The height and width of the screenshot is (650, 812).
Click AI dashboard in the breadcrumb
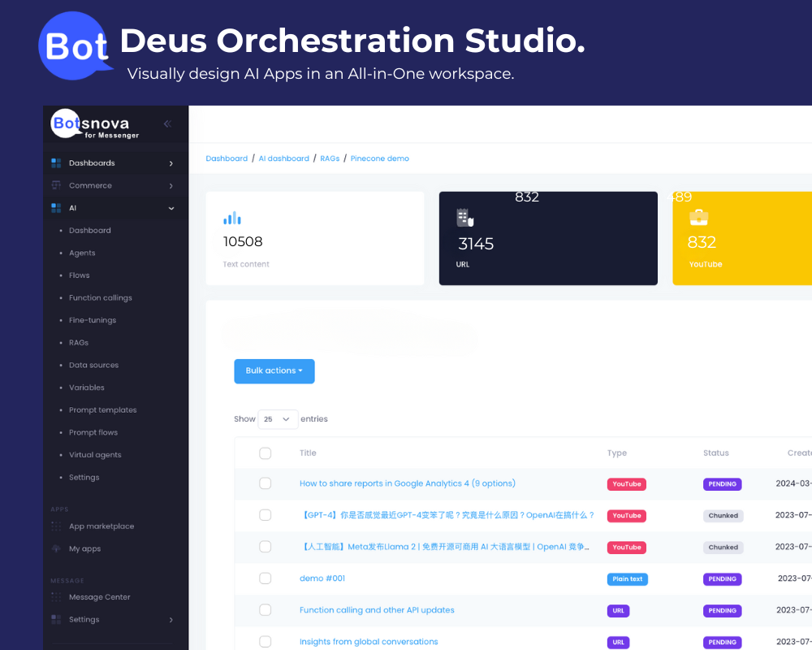pos(283,158)
